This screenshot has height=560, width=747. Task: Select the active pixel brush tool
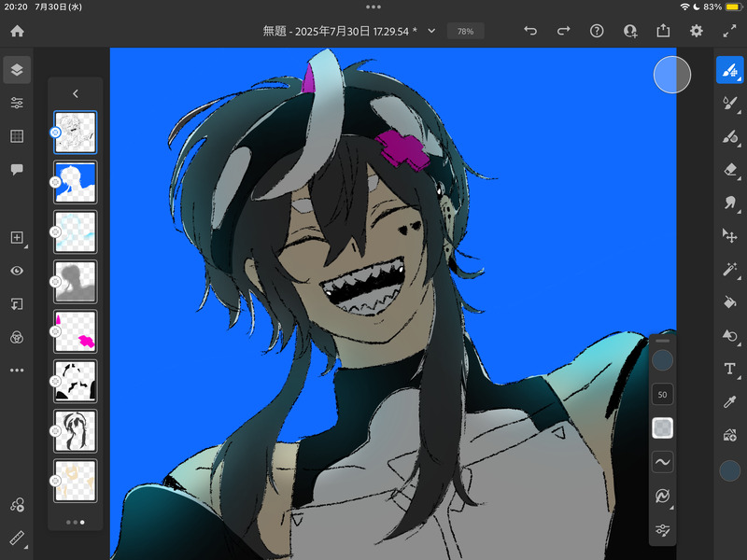(x=730, y=70)
